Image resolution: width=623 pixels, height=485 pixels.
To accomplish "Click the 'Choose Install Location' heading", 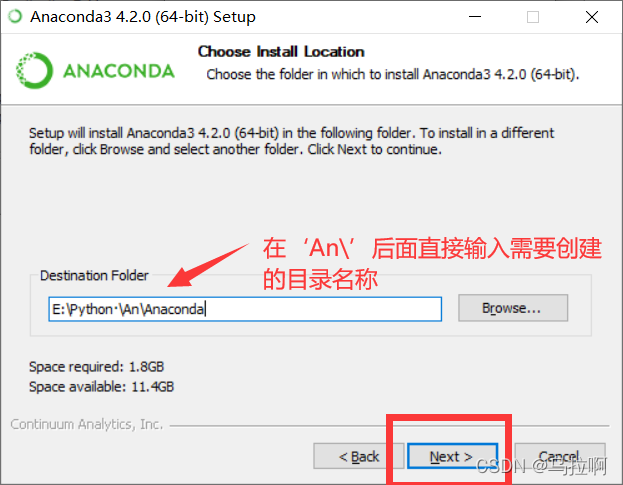I will pos(281,52).
